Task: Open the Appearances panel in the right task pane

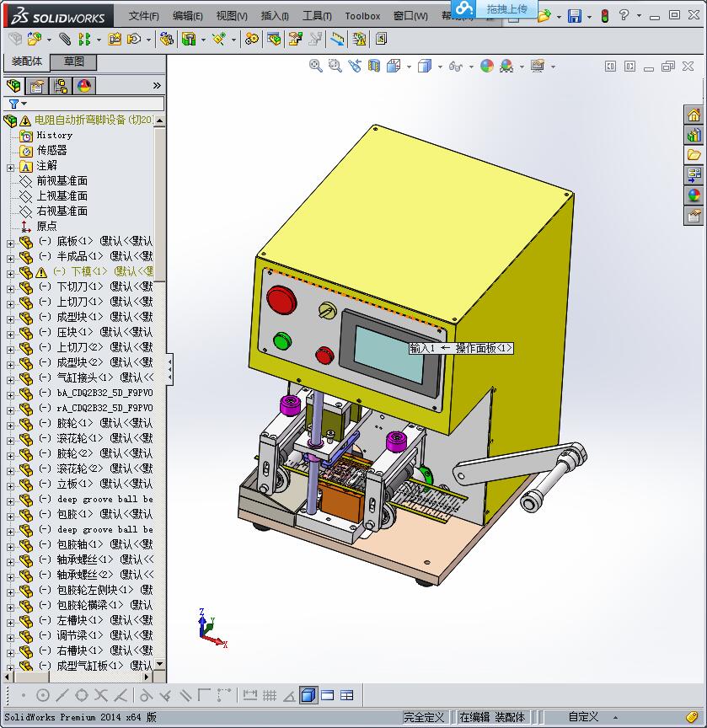Action: 694,195
